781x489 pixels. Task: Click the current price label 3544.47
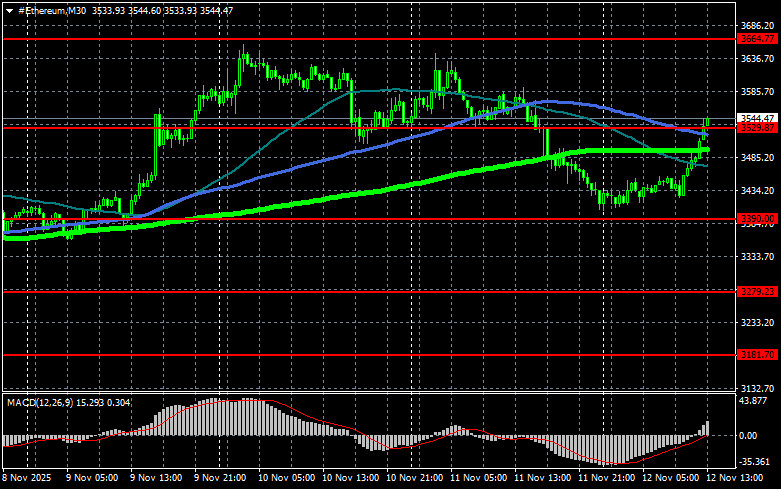757,119
